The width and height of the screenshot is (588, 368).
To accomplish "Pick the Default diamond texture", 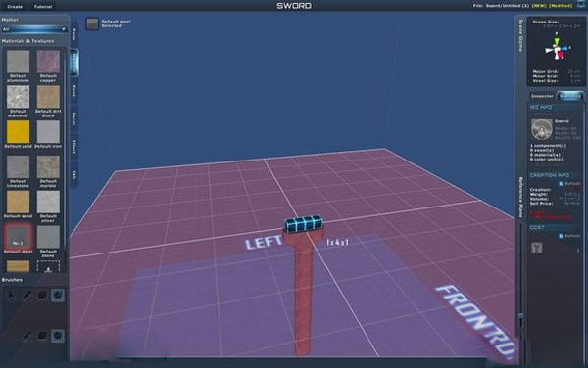I will tap(18, 97).
